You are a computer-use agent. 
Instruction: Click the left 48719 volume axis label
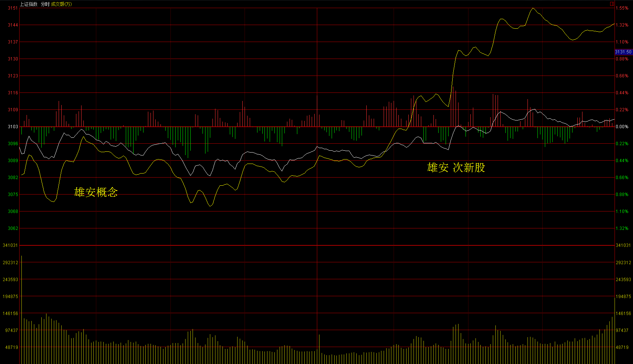pos(11,347)
